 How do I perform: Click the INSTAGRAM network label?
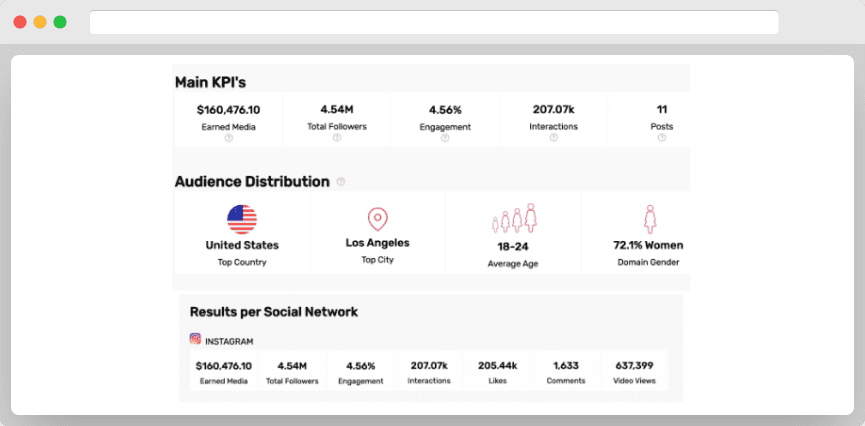pos(229,341)
